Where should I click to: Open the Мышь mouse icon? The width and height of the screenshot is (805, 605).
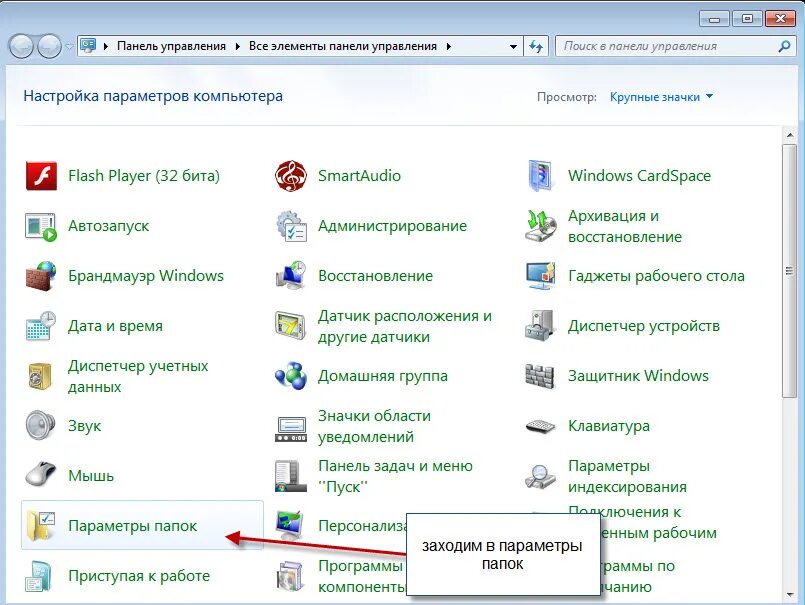[41, 475]
